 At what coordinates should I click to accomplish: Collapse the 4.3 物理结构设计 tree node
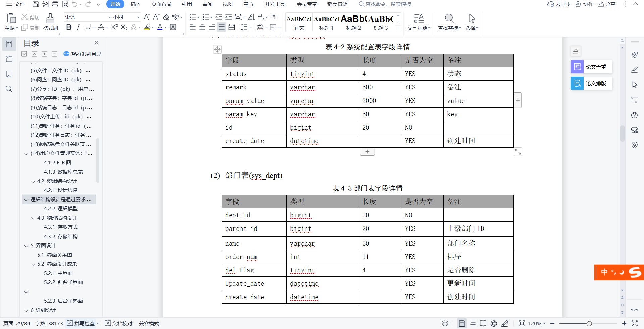point(33,218)
